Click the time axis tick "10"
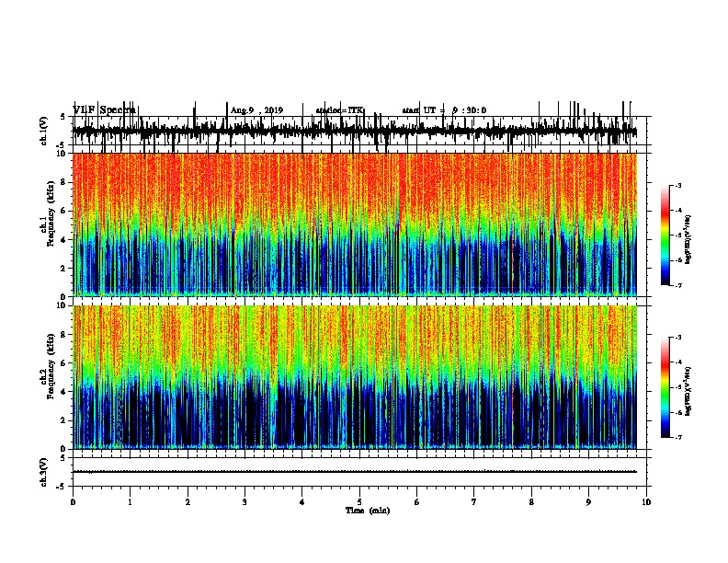Screen dimensions: 728x563 pos(646,502)
